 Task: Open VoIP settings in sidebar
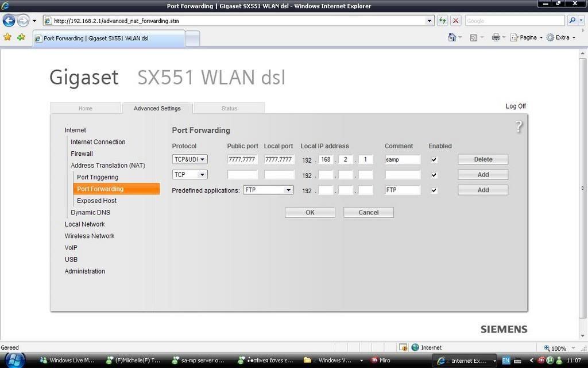coord(71,247)
